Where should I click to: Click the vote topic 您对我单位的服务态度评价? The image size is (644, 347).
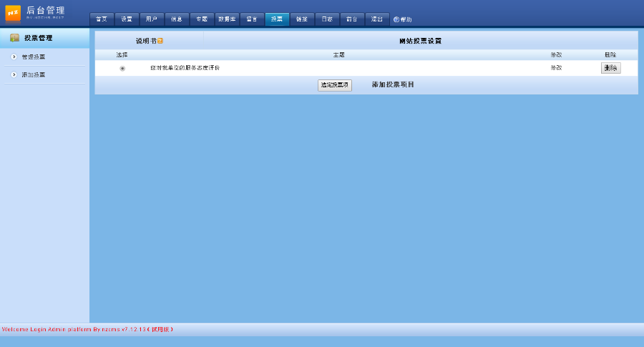pyautogui.click(x=185, y=68)
